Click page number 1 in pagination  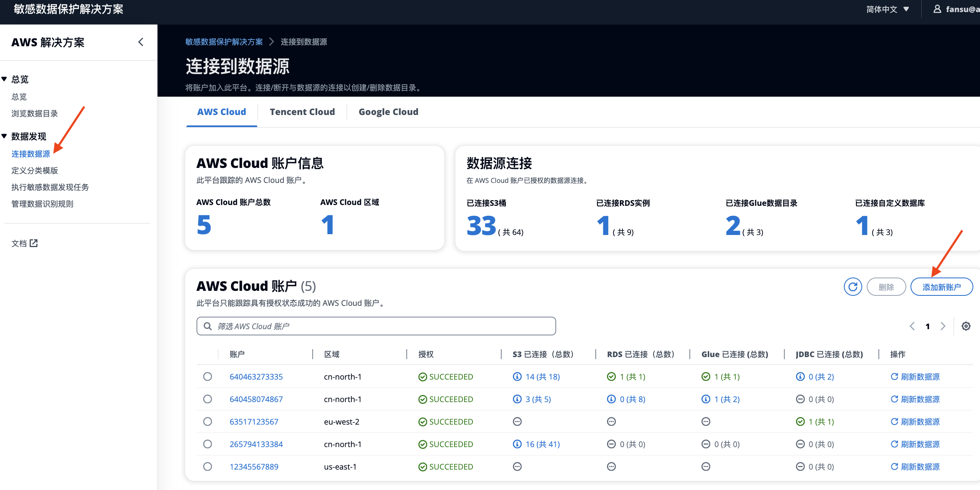pyautogui.click(x=928, y=326)
